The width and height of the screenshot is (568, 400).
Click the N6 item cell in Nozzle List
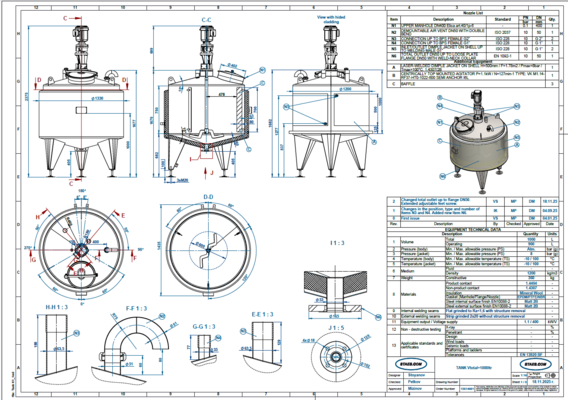click(394, 56)
